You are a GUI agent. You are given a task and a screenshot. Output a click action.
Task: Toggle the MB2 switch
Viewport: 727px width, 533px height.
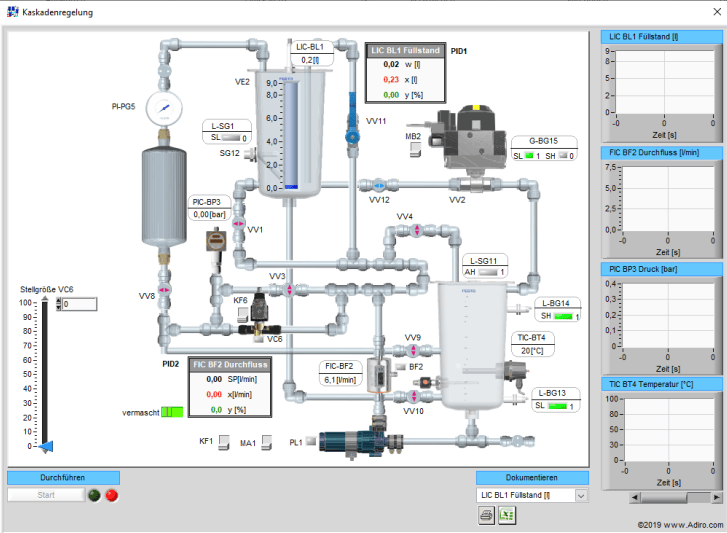[x=416, y=149]
